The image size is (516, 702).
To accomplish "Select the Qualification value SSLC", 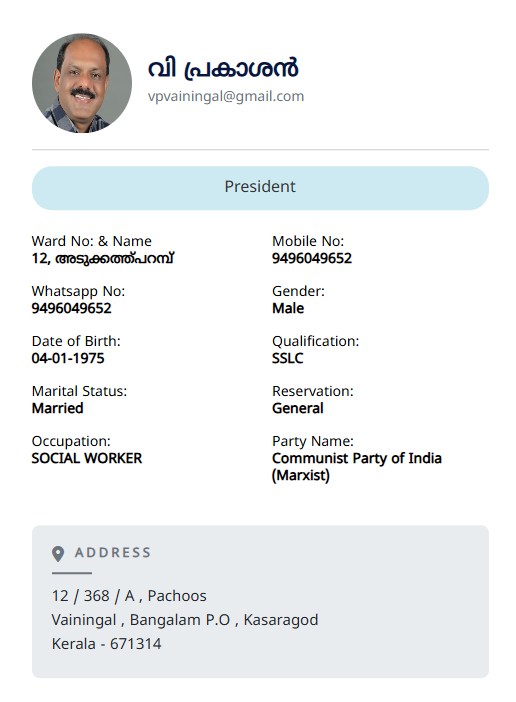I will coord(287,359).
